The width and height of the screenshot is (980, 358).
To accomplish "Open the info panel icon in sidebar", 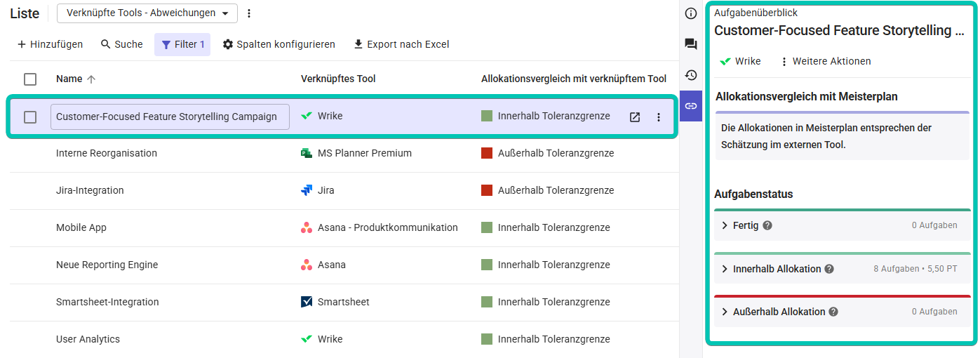I will pos(691,13).
